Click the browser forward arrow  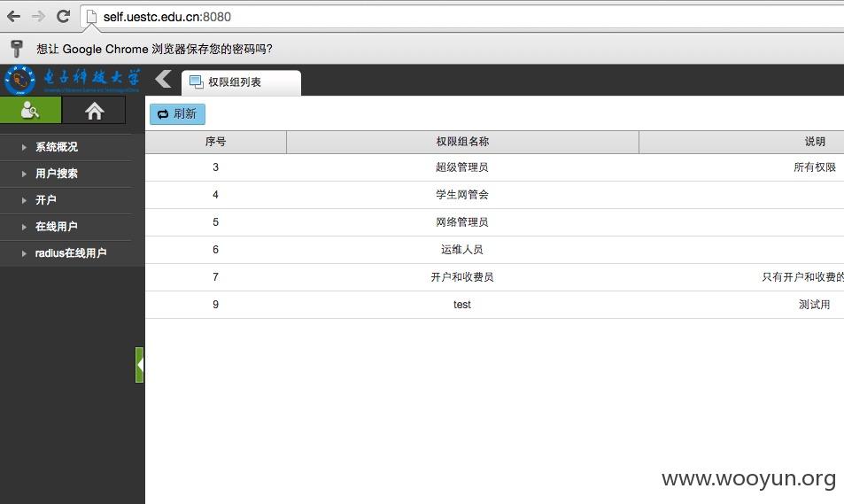(38, 17)
